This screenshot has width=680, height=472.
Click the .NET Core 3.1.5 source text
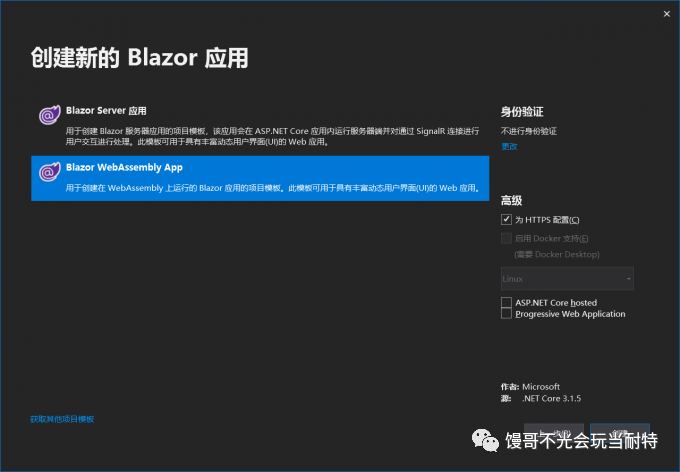pos(551,398)
